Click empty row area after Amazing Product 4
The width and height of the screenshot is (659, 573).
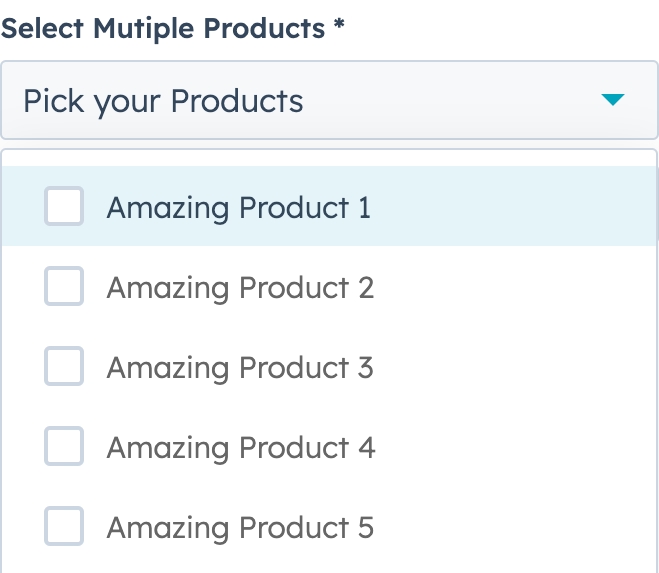510,447
